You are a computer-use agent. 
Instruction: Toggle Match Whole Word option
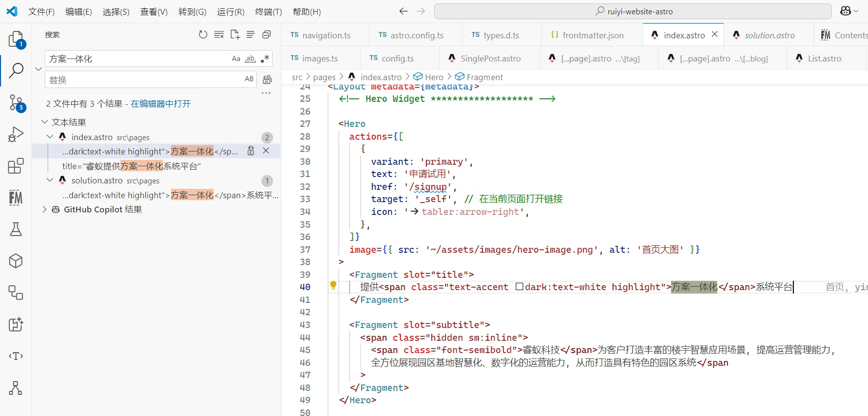pos(251,59)
